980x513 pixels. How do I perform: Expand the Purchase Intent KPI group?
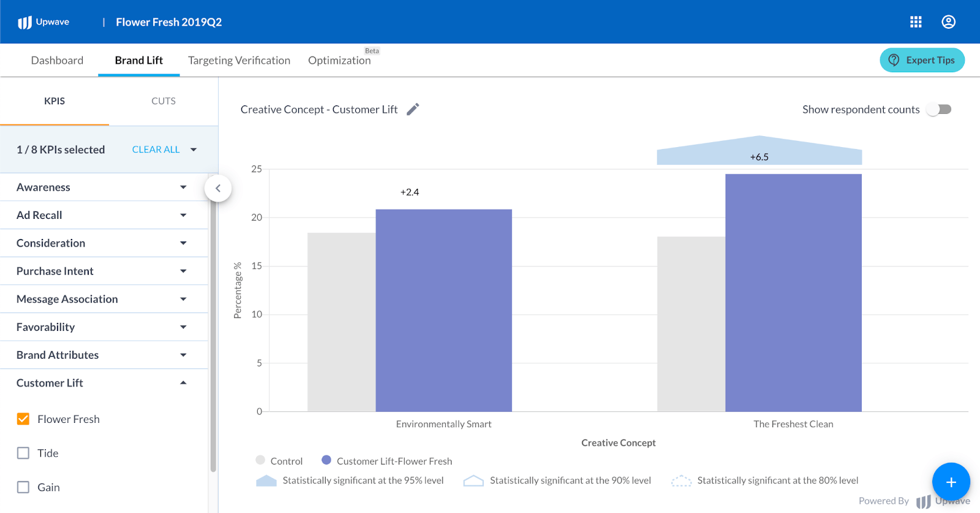click(104, 271)
